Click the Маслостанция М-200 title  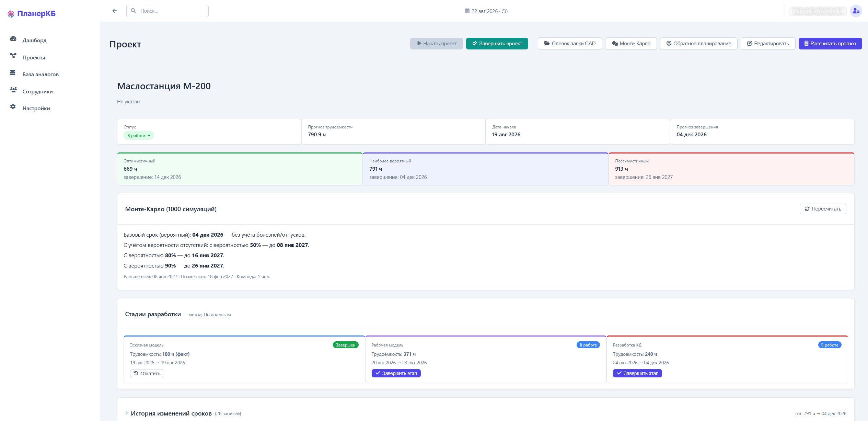tap(164, 86)
